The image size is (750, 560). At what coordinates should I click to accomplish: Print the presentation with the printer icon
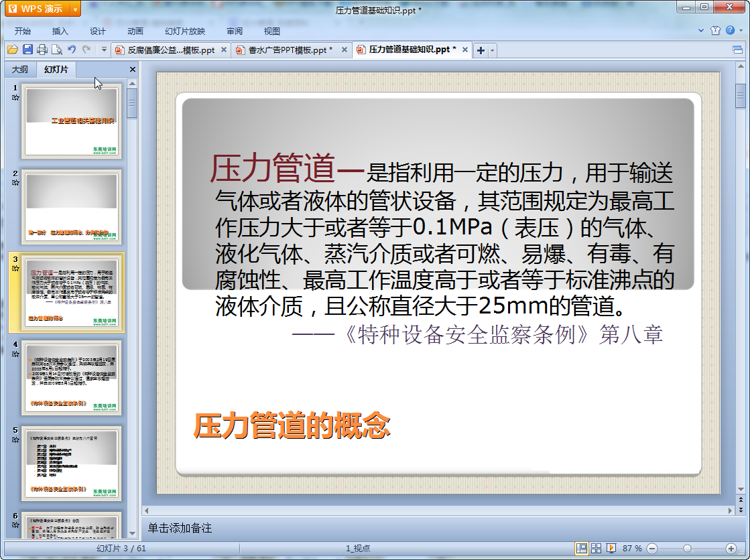42,50
